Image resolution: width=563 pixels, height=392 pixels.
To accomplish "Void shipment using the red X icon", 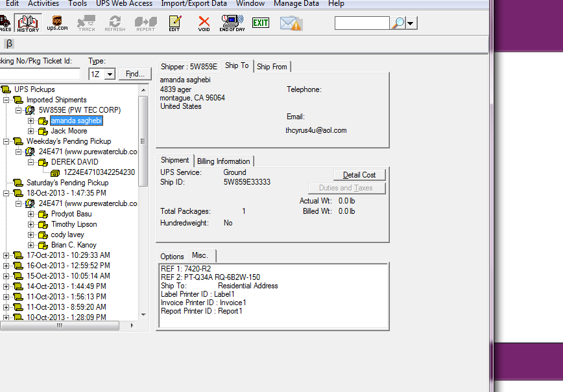I will coord(204,23).
